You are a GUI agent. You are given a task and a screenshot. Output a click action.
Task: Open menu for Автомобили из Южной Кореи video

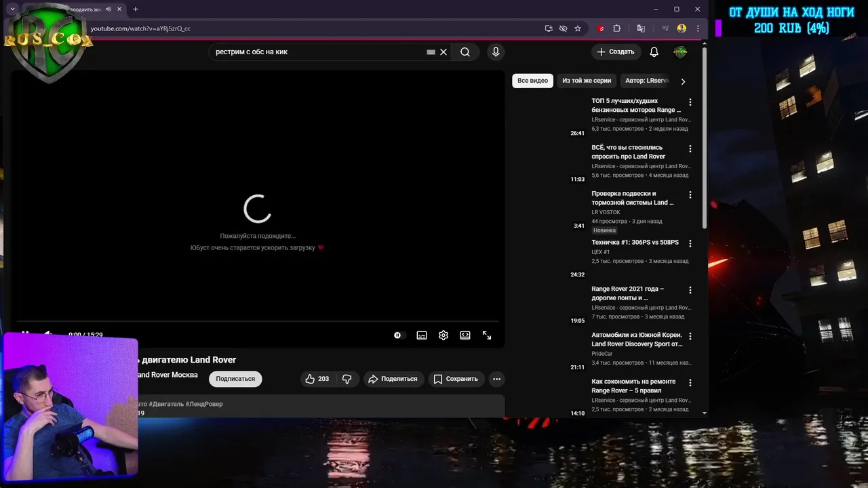(x=690, y=336)
